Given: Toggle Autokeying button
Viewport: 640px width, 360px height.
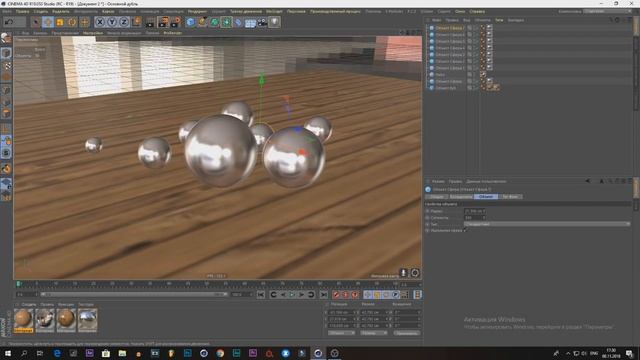Looking at the screenshot, I should point(346,294).
